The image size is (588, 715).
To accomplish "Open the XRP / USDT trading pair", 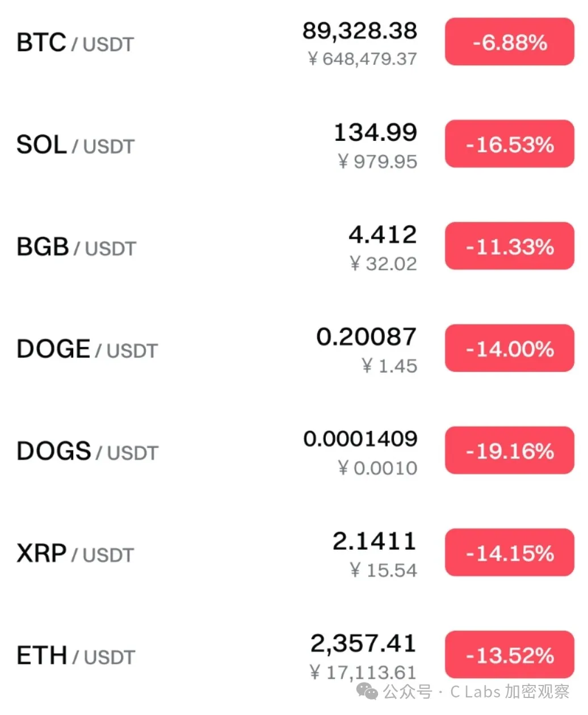I will click(x=75, y=554).
